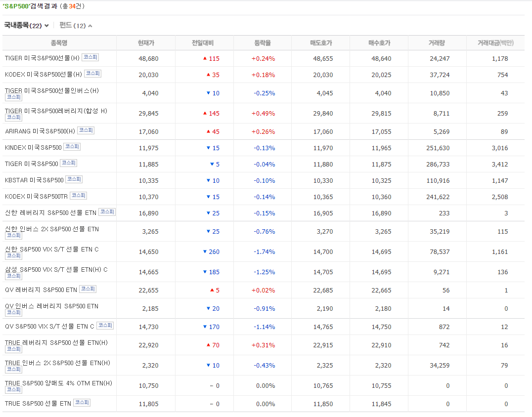Click the 거래량 column header

pos(437,43)
